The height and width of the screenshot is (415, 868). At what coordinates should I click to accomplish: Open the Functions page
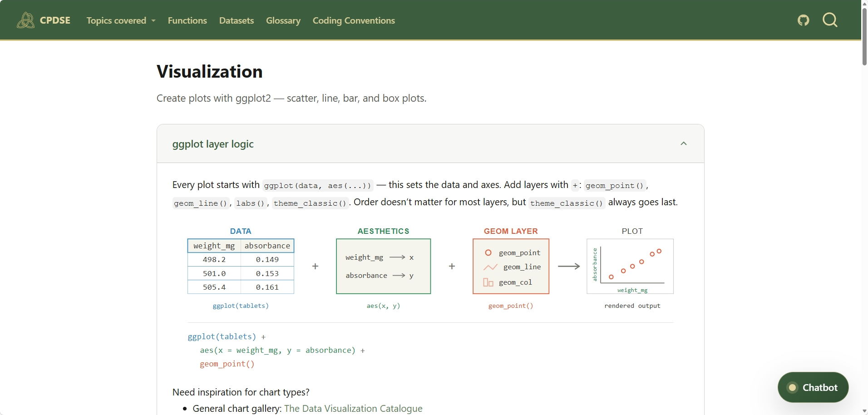tap(187, 20)
